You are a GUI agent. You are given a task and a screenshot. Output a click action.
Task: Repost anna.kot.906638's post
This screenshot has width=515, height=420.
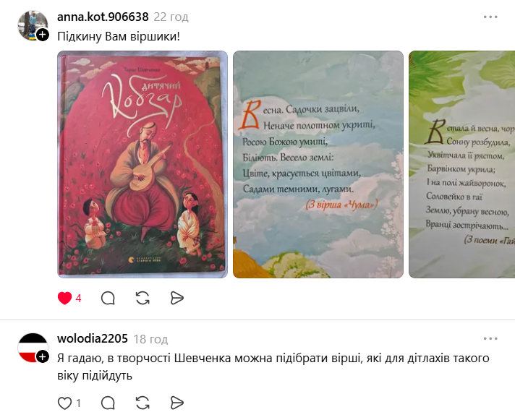[142, 298]
